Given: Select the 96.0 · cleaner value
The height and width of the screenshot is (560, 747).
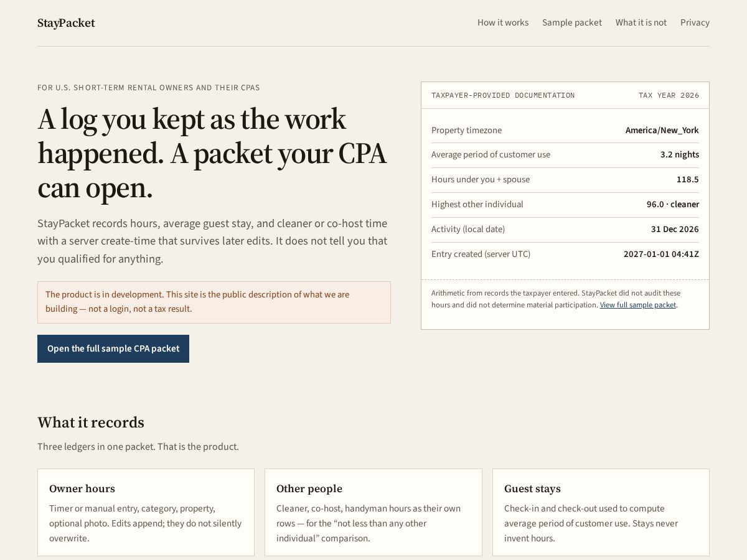Looking at the screenshot, I should click(673, 204).
